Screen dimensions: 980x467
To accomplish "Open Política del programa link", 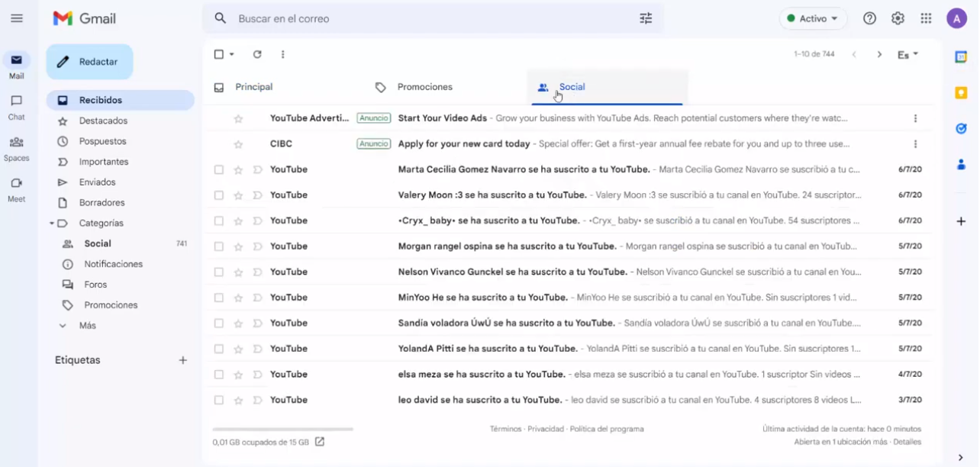I will [607, 429].
